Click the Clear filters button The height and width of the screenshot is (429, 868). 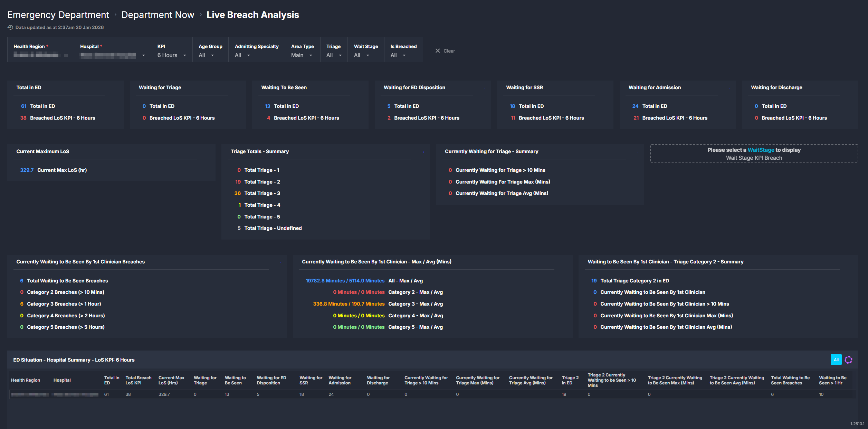click(449, 51)
